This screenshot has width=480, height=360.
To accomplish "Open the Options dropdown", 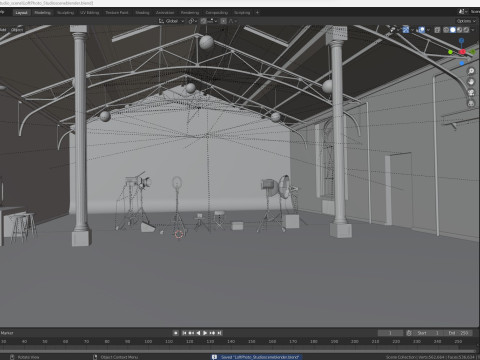I will (466, 21).
